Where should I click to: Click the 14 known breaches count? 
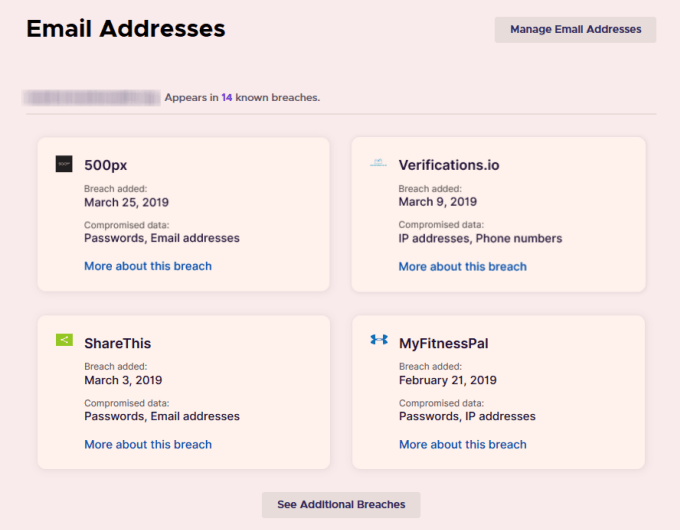pos(227,98)
